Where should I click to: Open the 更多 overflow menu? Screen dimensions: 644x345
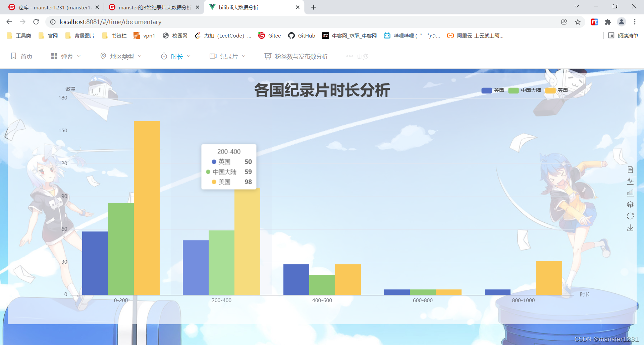point(358,56)
